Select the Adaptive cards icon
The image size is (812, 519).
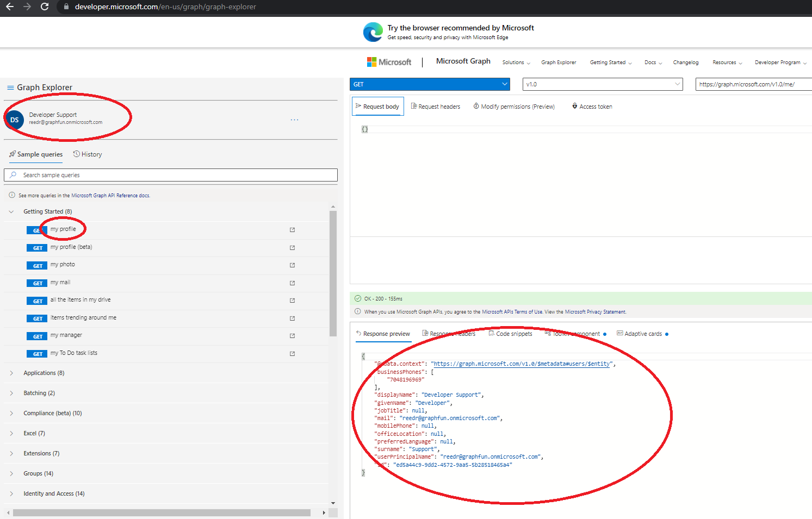pyautogui.click(x=619, y=333)
